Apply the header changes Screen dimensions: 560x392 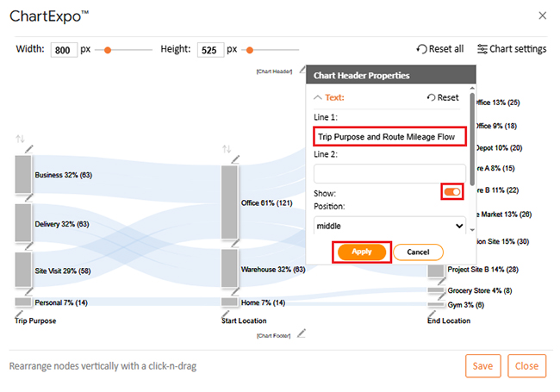tap(362, 252)
